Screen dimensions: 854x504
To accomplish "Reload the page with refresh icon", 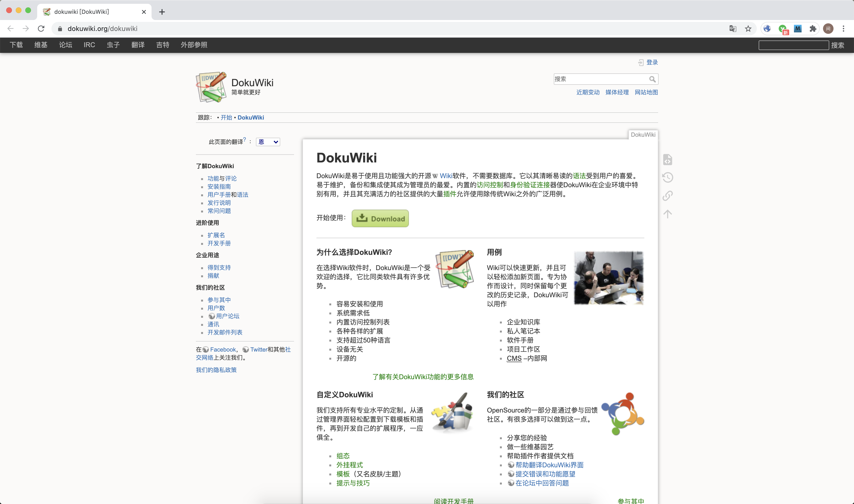I will click(41, 29).
